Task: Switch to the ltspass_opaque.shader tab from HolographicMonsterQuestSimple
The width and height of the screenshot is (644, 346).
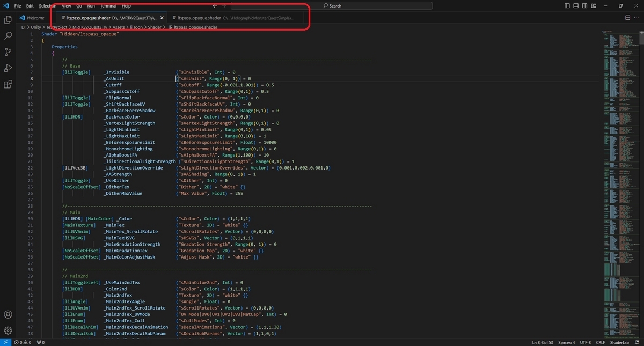Action: pyautogui.click(x=236, y=18)
